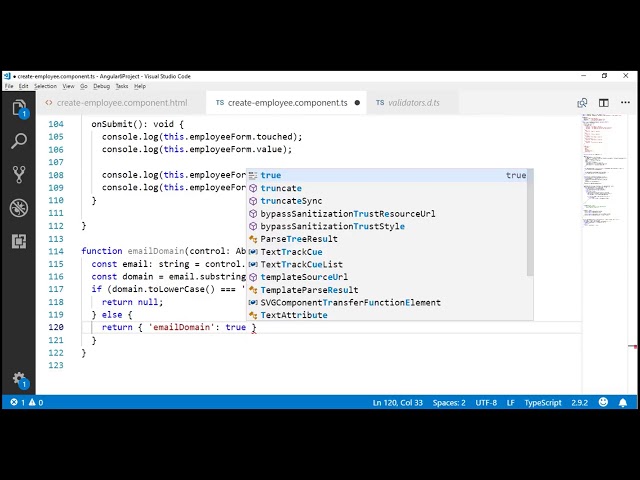
Task: Select 'truncate' suggestion in autocomplete list
Action: [387, 188]
